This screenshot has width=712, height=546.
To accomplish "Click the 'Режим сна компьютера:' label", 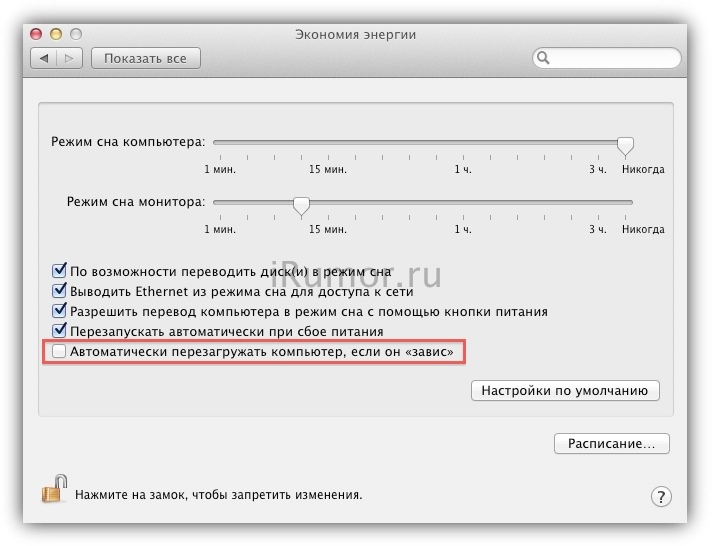I will coord(128,142).
